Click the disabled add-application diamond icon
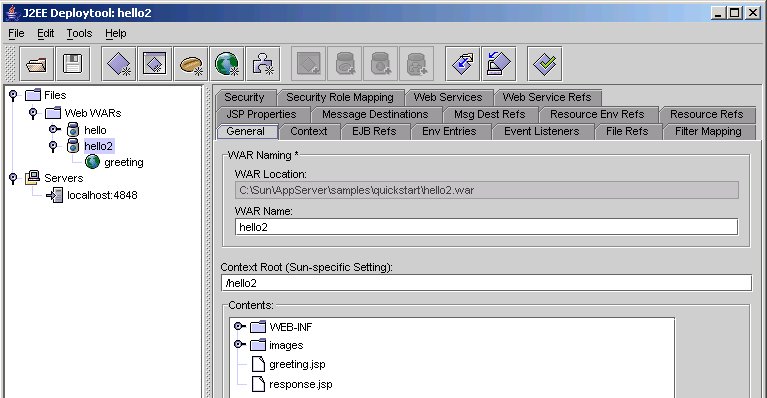This screenshot has width=767, height=398. 309,64
